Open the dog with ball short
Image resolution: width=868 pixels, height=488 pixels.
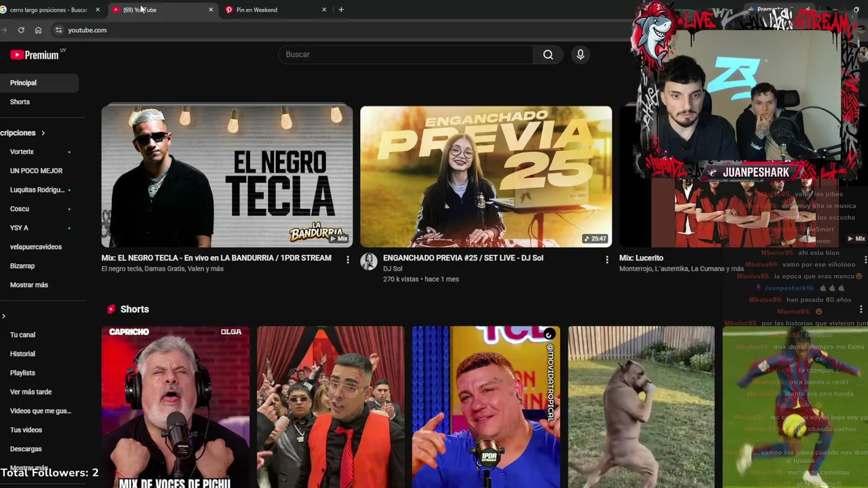(642, 407)
